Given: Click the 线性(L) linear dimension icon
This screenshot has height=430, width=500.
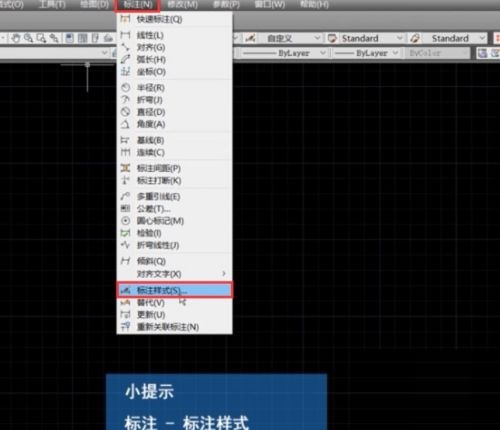Looking at the screenshot, I should tap(125, 35).
